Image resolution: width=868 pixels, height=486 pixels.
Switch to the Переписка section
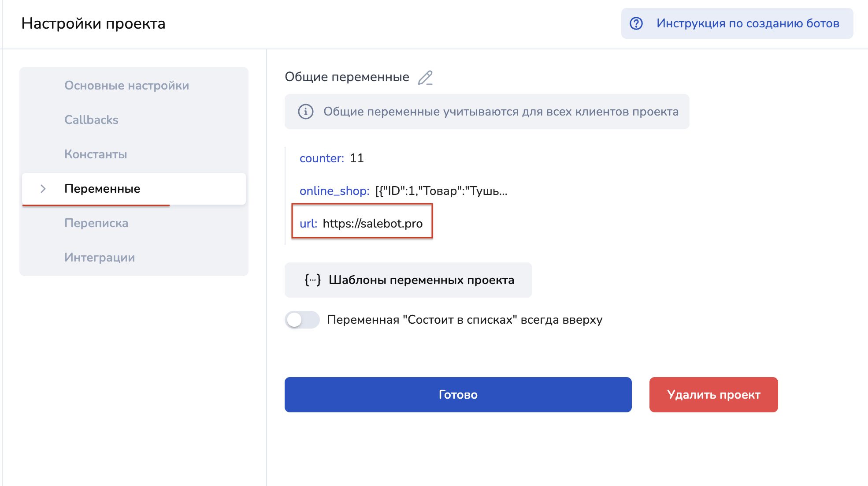click(96, 223)
